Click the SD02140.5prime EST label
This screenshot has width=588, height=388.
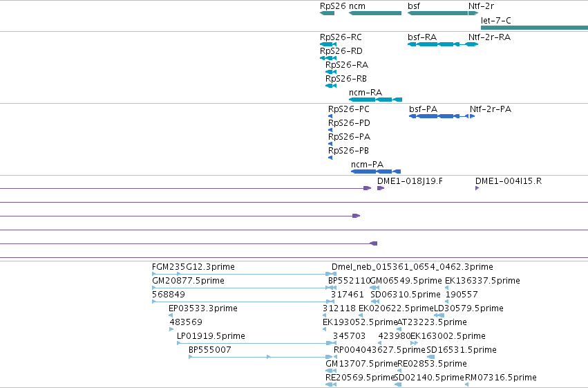click(x=429, y=378)
